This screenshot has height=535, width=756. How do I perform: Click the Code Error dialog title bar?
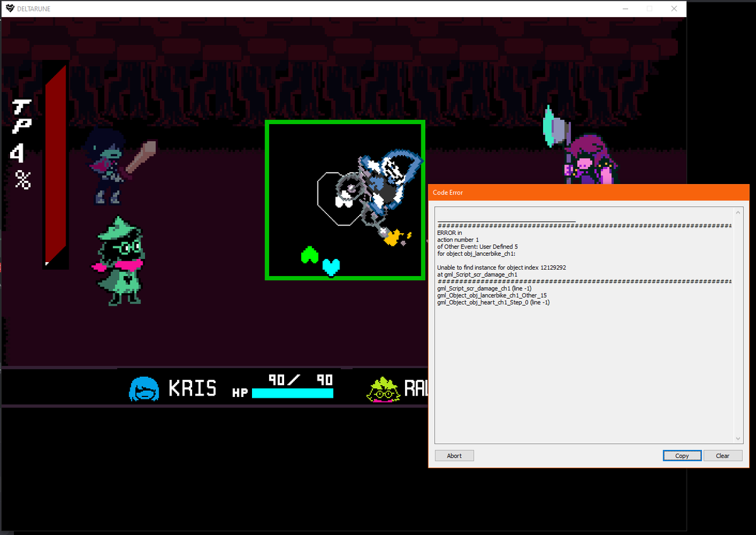click(589, 192)
